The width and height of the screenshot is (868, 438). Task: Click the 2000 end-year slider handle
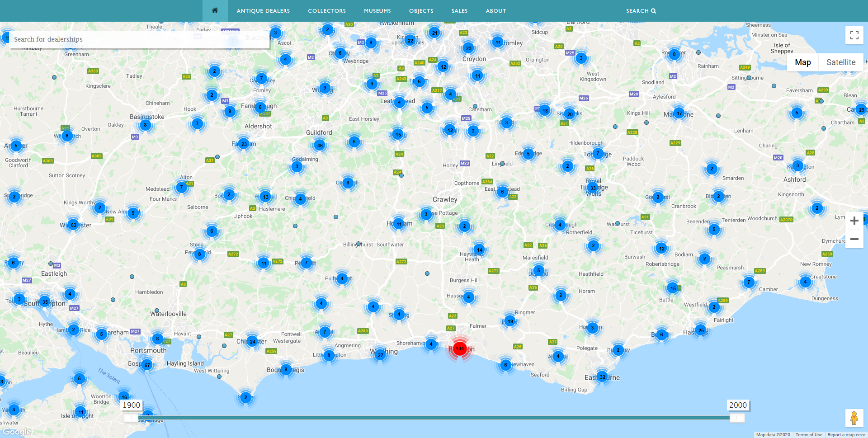pyautogui.click(x=737, y=418)
